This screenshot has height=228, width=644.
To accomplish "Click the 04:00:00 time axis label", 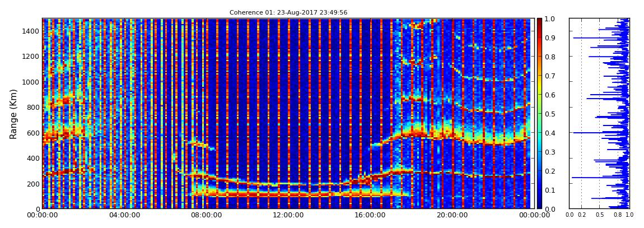I will [x=123, y=215].
